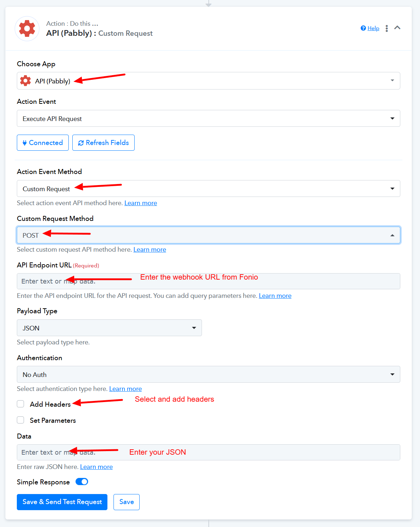Open the Choose App dropdown
The height and width of the screenshot is (527, 420).
(208, 81)
